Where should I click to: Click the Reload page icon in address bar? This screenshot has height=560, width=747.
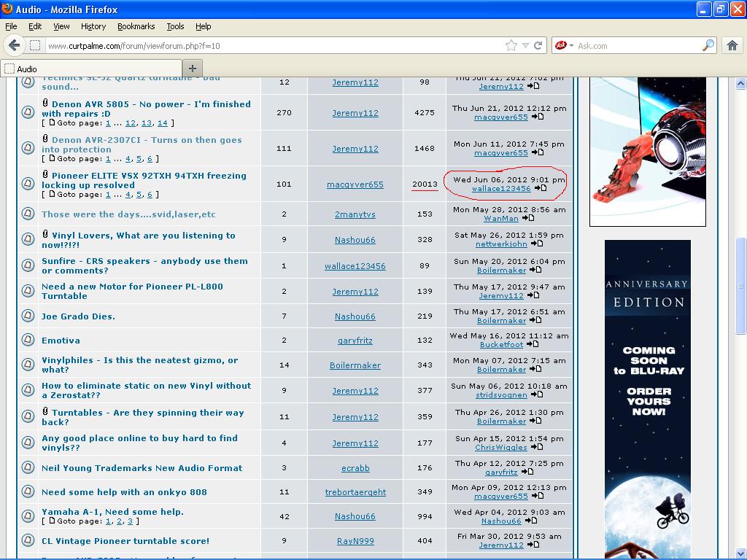(538, 46)
